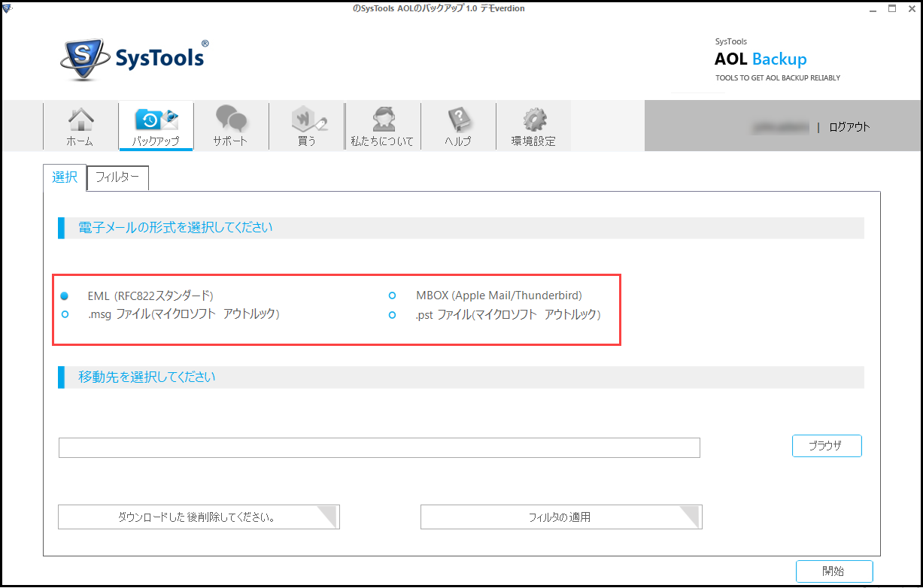Expand the ダウンロードした後削除 delete option

(x=199, y=517)
